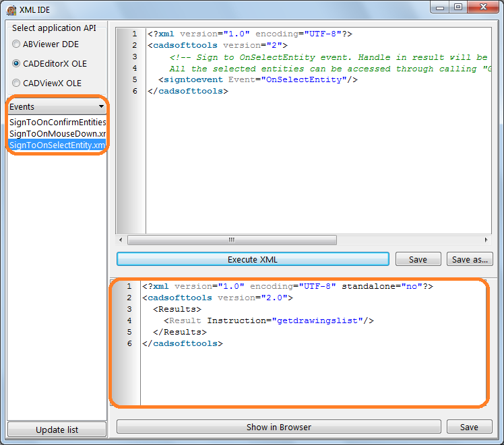Screen dimensions: 504x445
Task: Close the XML IDE window
Action: (x=483, y=7)
